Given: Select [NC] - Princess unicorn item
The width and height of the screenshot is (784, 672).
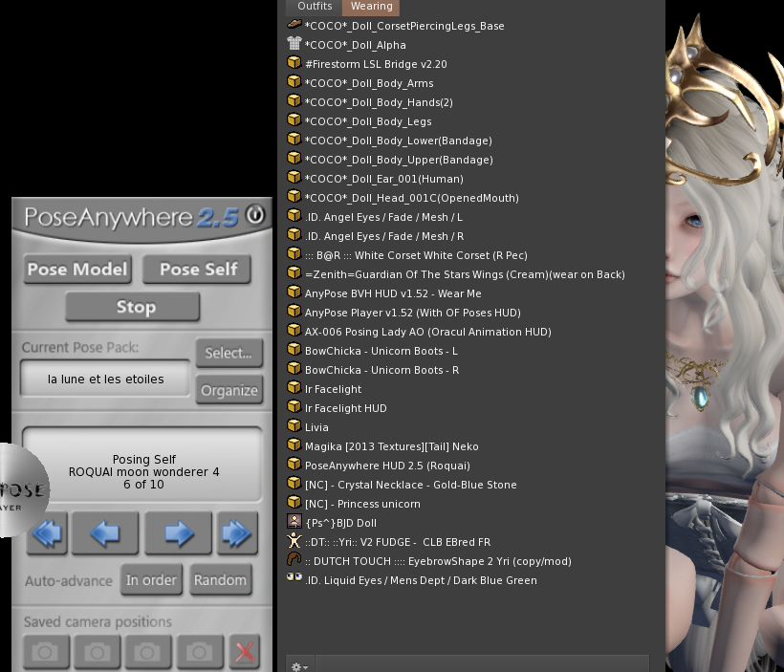Looking at the screenshot, I should [x=362, y=504].
